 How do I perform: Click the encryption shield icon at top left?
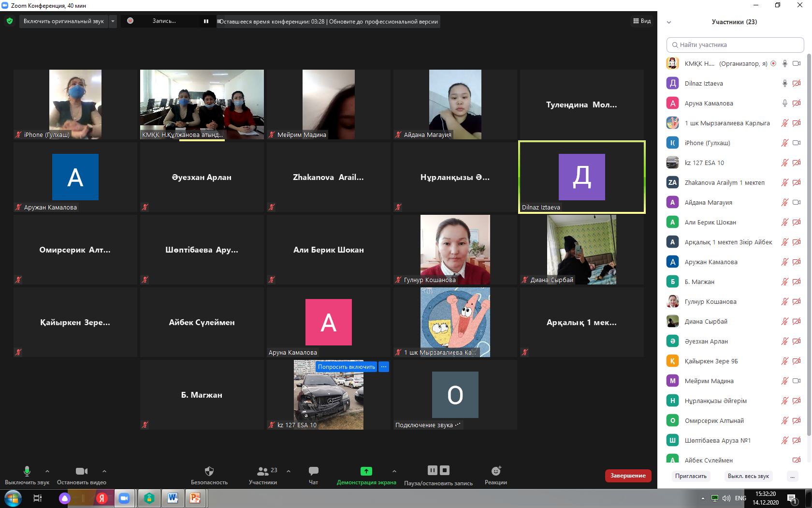click(x=10, y=21)
